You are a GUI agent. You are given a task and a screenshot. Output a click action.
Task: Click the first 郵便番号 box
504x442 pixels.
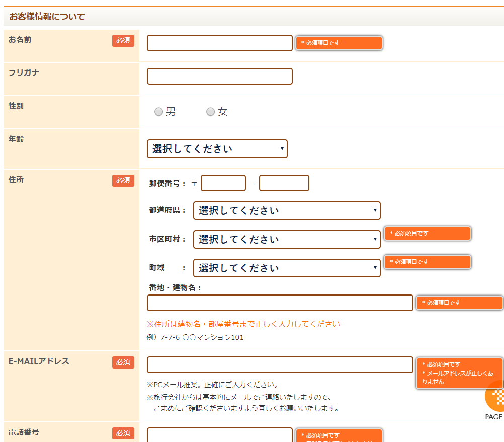tap(223, 183)
